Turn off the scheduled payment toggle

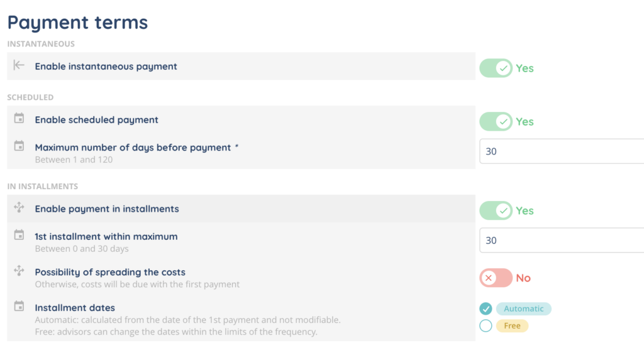coord(496,122)
